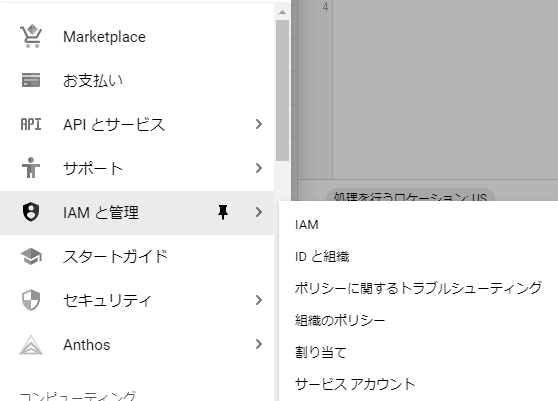Click line number 4 in the editor gutter
The image size is (558, 401).
click(x=325, y=7)
